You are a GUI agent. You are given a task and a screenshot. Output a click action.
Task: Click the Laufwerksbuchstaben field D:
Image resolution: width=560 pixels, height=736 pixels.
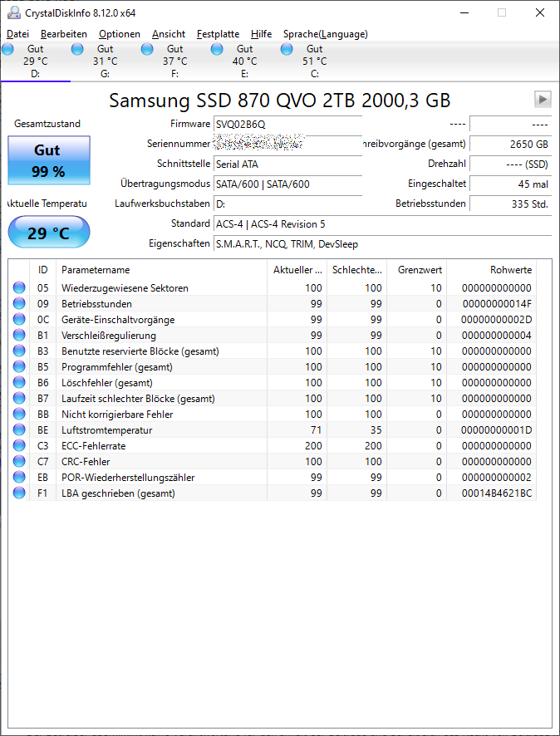287,204
